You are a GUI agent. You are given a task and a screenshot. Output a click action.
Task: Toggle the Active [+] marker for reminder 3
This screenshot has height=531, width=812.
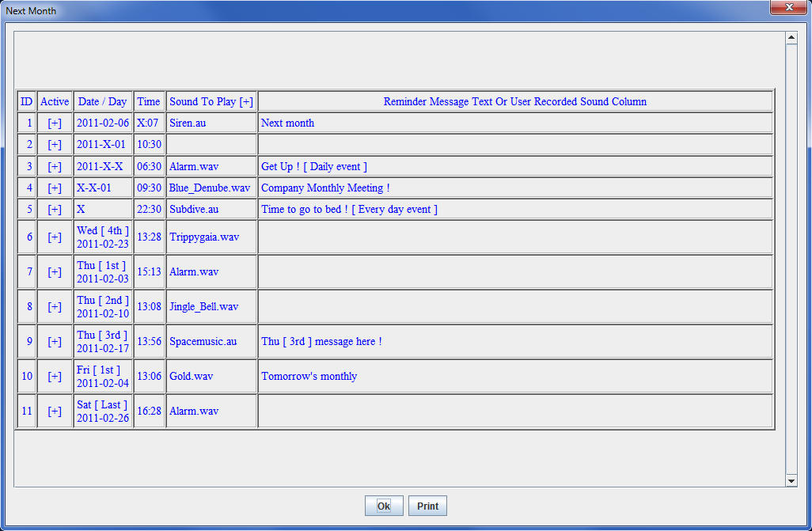pyautogui.click(x=55, y=167)
